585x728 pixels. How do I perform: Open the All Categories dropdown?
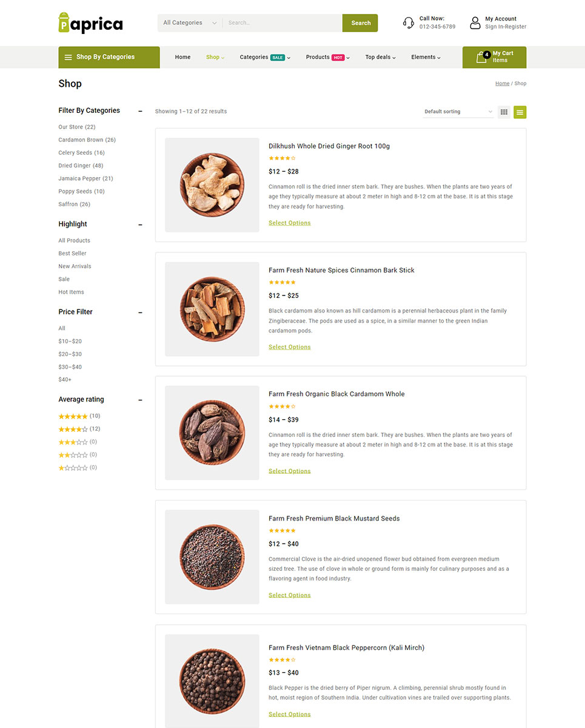tap(190, 23)
